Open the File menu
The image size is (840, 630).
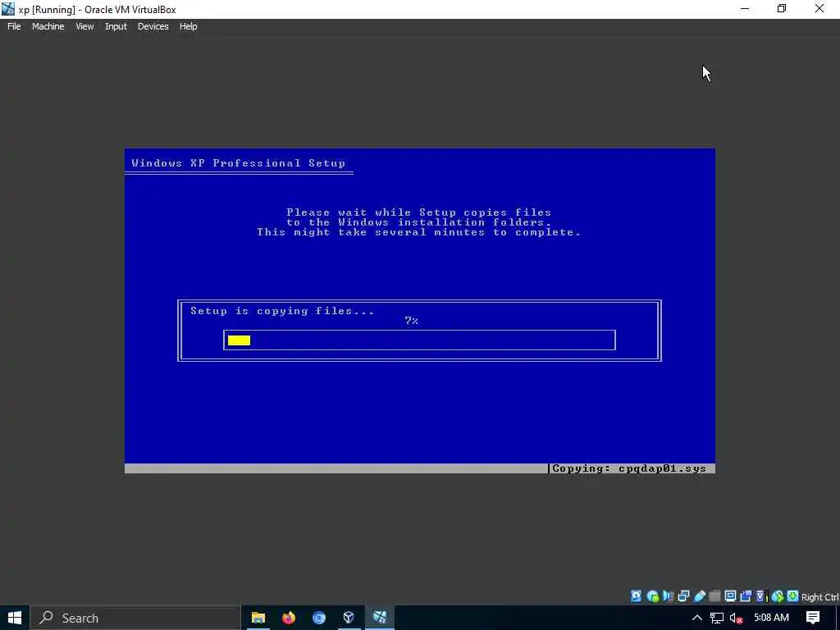coord(14,26)
